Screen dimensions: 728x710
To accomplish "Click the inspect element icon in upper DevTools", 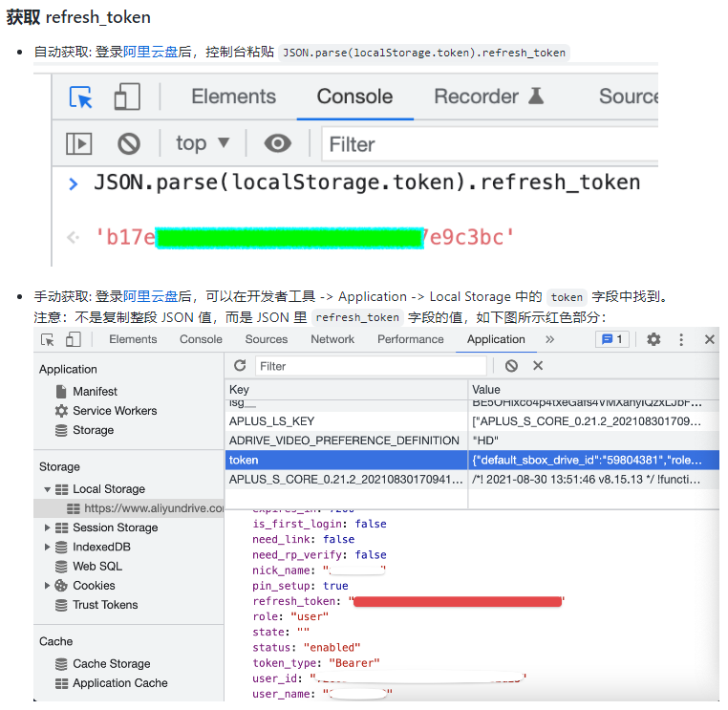I will (x=81, y=97).
